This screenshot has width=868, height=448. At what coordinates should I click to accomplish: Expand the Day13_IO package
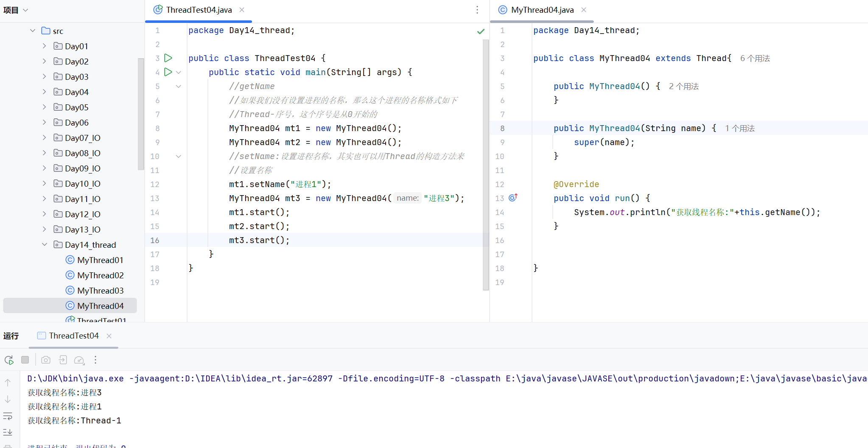click(x=45, y=229)
